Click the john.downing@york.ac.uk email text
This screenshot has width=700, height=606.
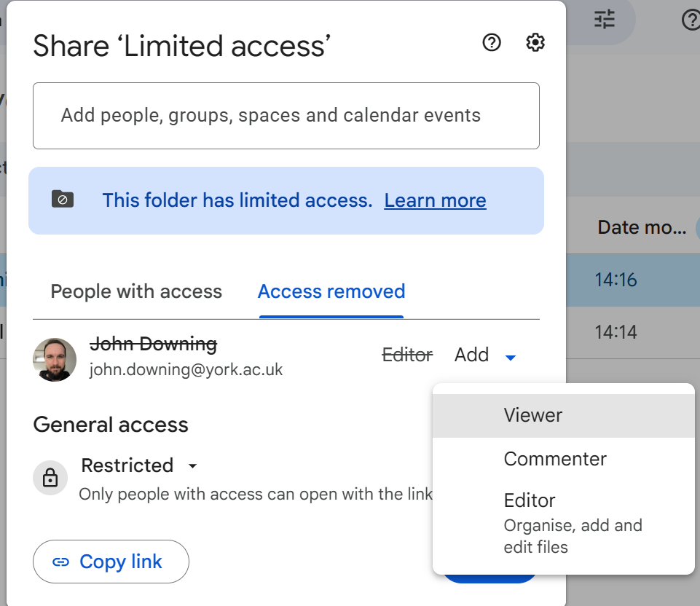tap(186, 370)
